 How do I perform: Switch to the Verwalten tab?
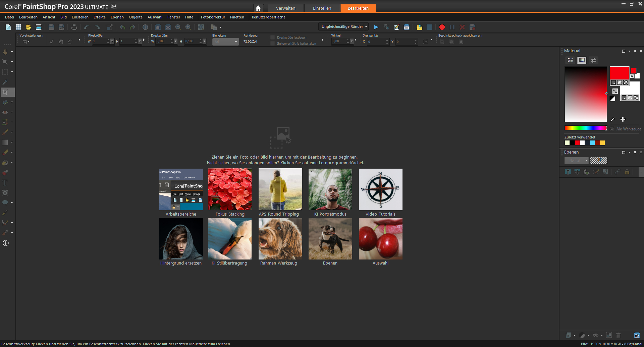pos(286,8)
